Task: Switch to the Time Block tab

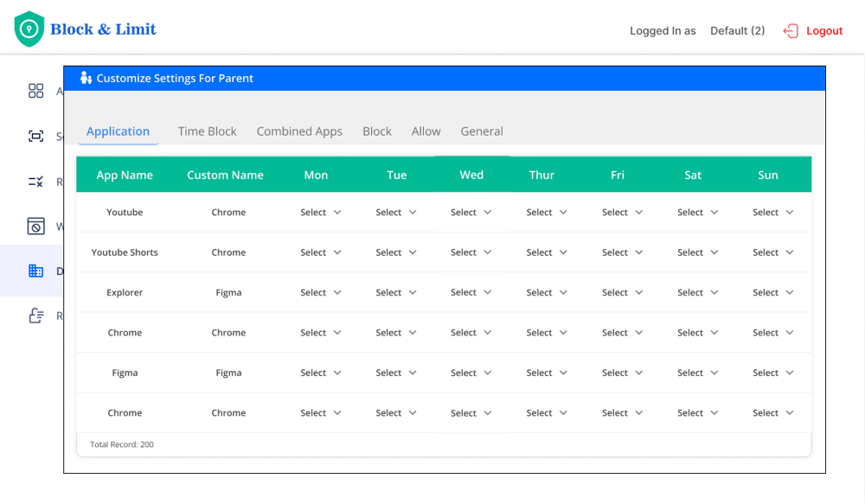Action: coord(207,131)
